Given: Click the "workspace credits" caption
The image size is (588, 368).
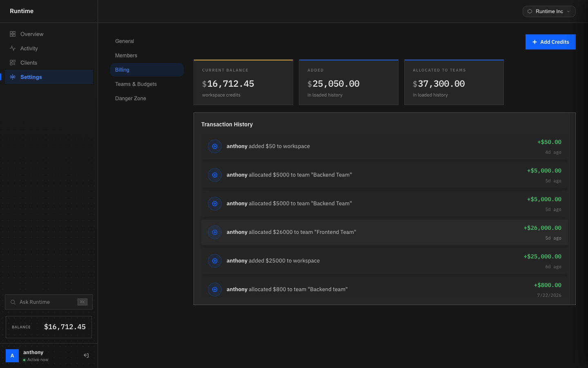Looking at the screenshot, I should pos(221,95).
